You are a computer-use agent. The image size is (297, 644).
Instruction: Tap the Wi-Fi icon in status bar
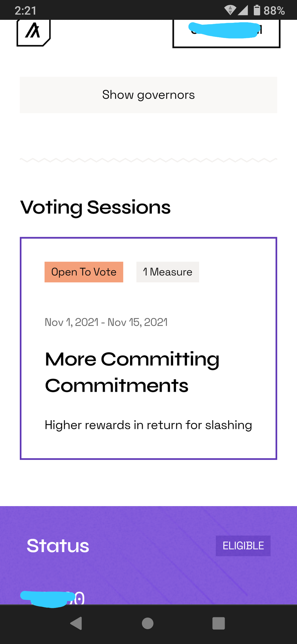coord(230,10)
